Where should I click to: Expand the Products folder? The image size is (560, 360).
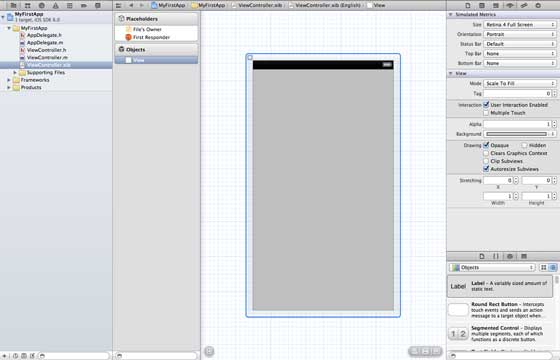pos(9,88)
